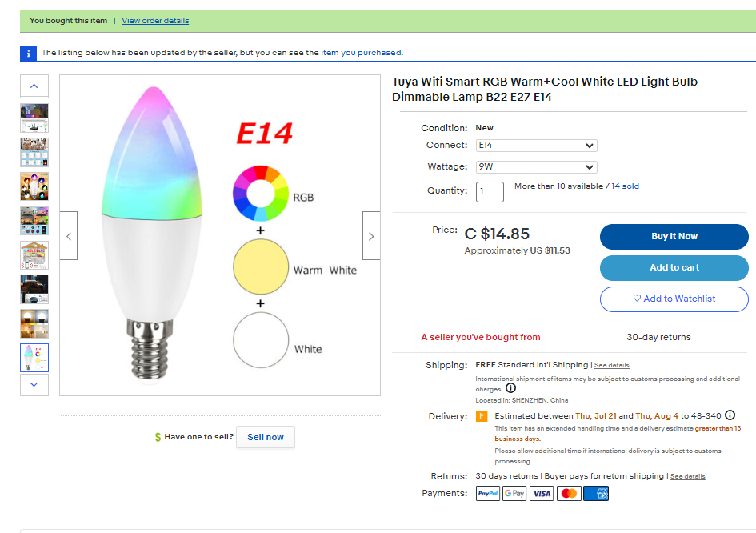This screenshot has width=756, height=533.
Task: Click the American Express card icon
Action: [596, 494]
